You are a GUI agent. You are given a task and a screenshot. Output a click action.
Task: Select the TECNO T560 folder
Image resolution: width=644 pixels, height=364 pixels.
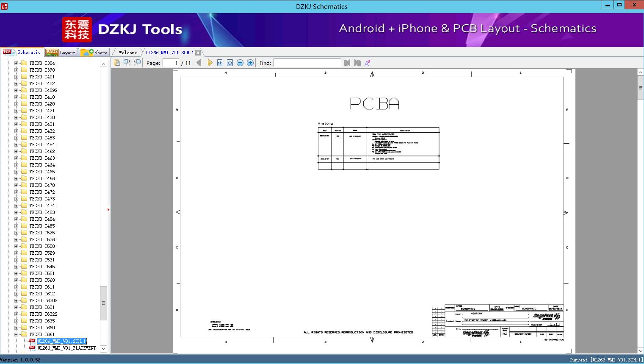pos(42,280)
